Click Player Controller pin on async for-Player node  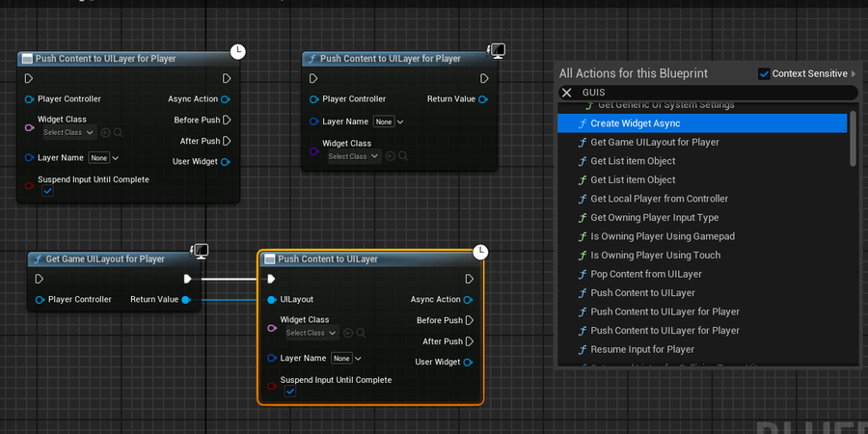click(x=29, y=99)
